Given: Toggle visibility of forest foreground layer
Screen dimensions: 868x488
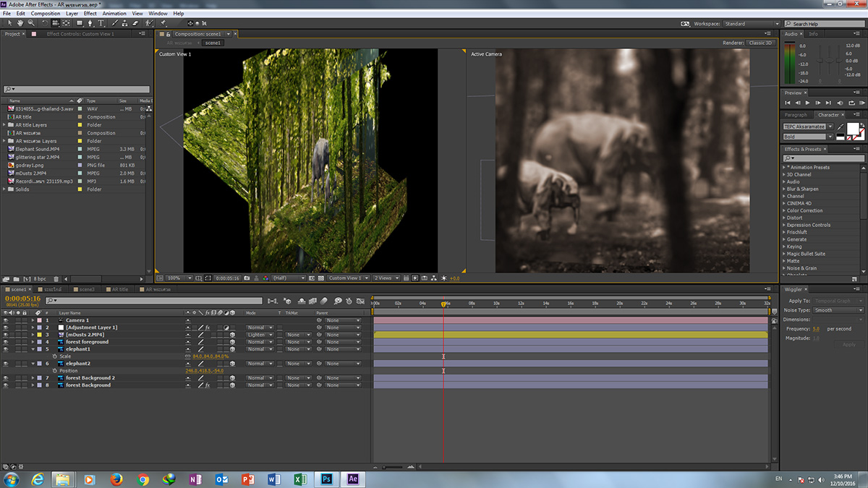Looking at the screenshot, I should pos(6,342).
